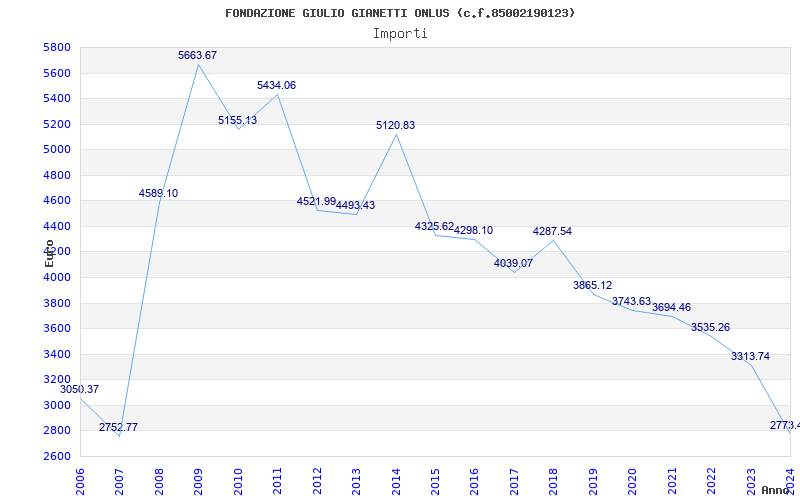Screen dimensions: 800x500
Task: Click the 5000 value on the Euro axis
Action: point(57,149)
